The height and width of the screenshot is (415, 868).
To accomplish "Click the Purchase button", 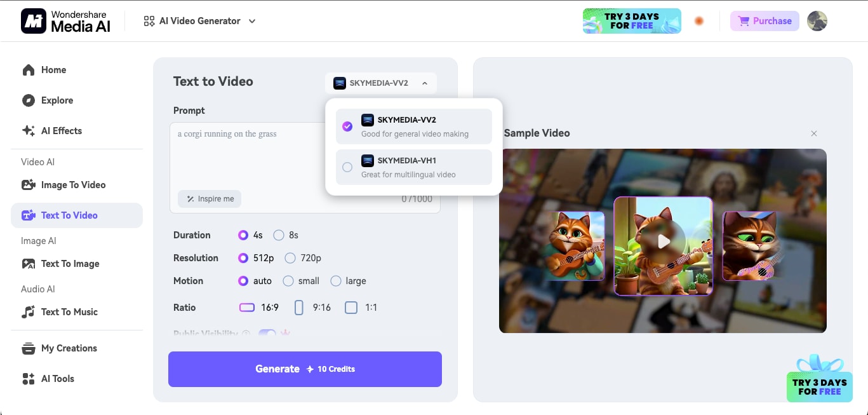I will [764, 20].
